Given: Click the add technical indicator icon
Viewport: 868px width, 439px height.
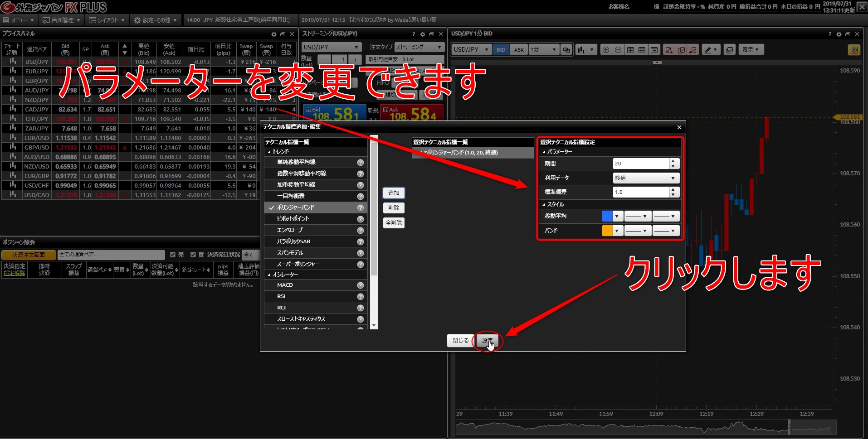Looking at the screenshot, I should click(x=668, y=50).
